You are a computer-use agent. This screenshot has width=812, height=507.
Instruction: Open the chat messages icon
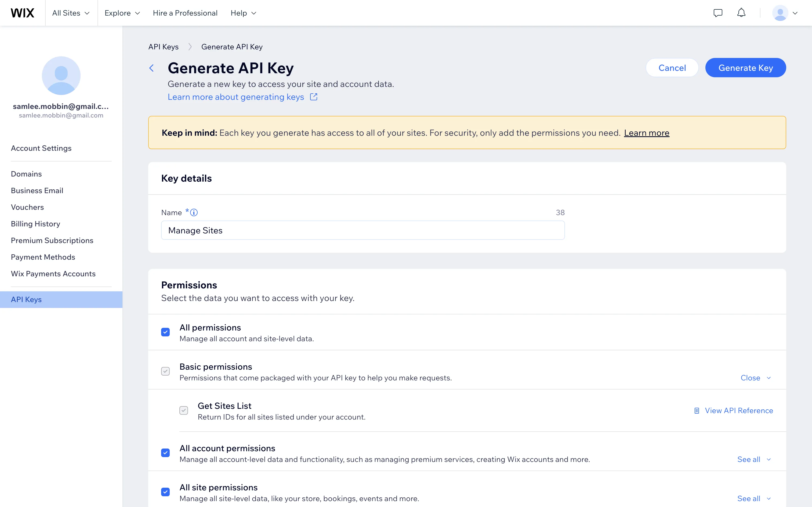pyautogui.click(x=718, y=13)
